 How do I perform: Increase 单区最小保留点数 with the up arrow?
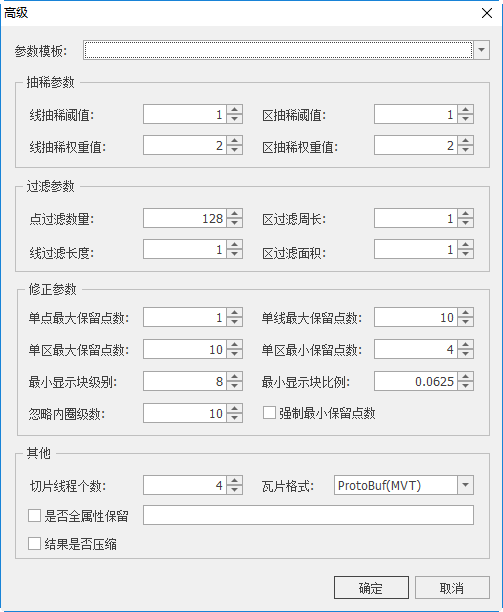(466, 344)
